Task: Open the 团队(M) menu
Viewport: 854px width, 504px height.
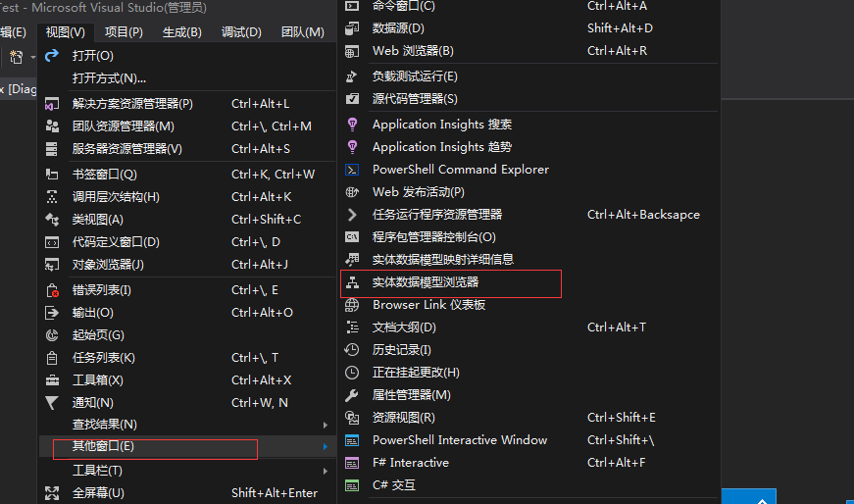Action: pos(302,32)
